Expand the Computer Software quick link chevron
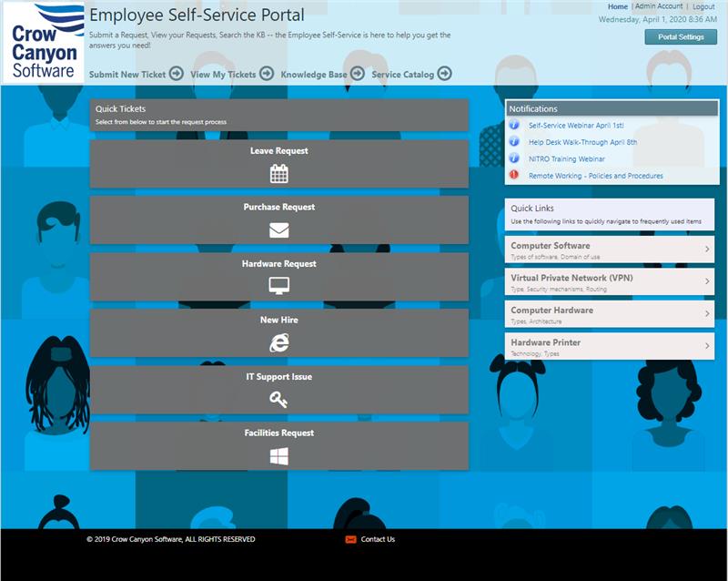The width and height of the screenshot is (728, 581). (x=707, y=249)
